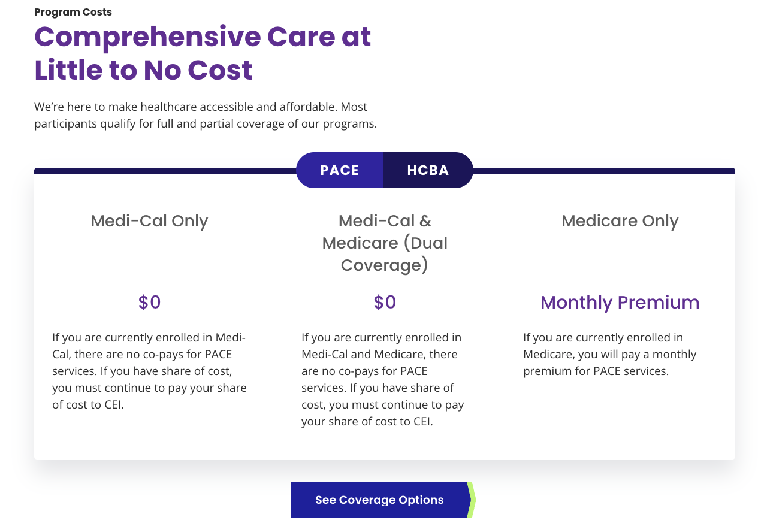Click the intro paragraph about accessible healthcare
The image size is (758, 532).
pos(206,116)
